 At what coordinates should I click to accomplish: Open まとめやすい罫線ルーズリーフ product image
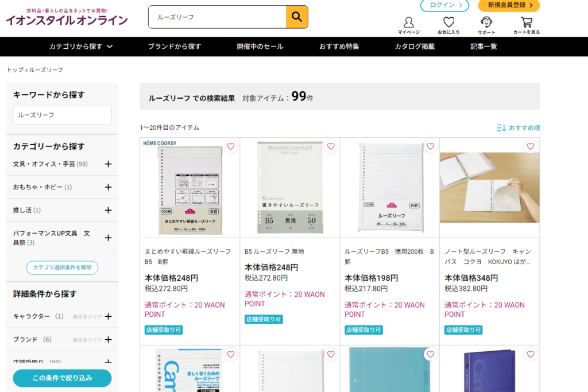pyautogui.click(x=189, y=188)
